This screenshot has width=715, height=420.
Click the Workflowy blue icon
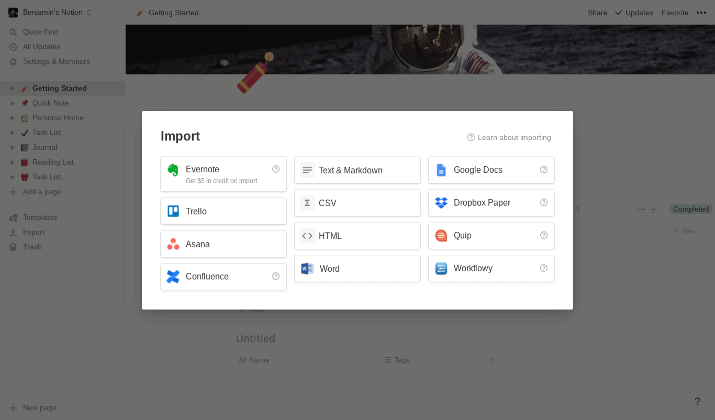click(x=441, y=268)
